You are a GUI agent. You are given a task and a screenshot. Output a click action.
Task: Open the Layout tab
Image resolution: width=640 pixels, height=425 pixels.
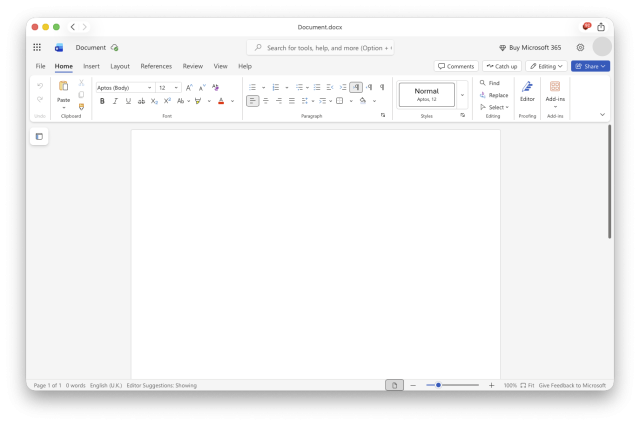(x=120, y=66)
